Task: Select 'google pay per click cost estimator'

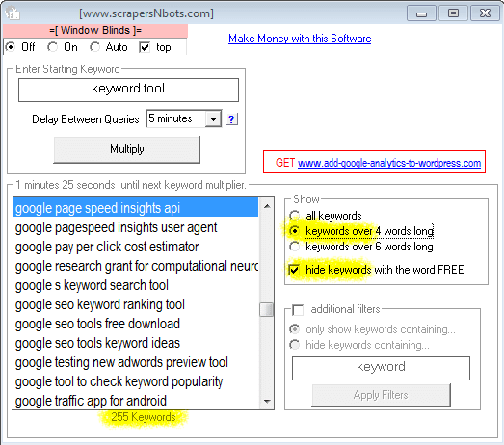Action: click(136, 247)
